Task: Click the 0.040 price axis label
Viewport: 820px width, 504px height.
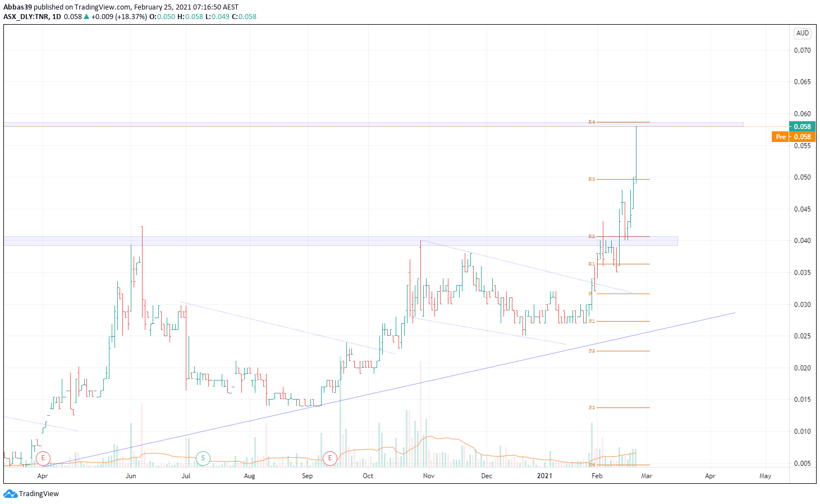Action: pos(802,241)
